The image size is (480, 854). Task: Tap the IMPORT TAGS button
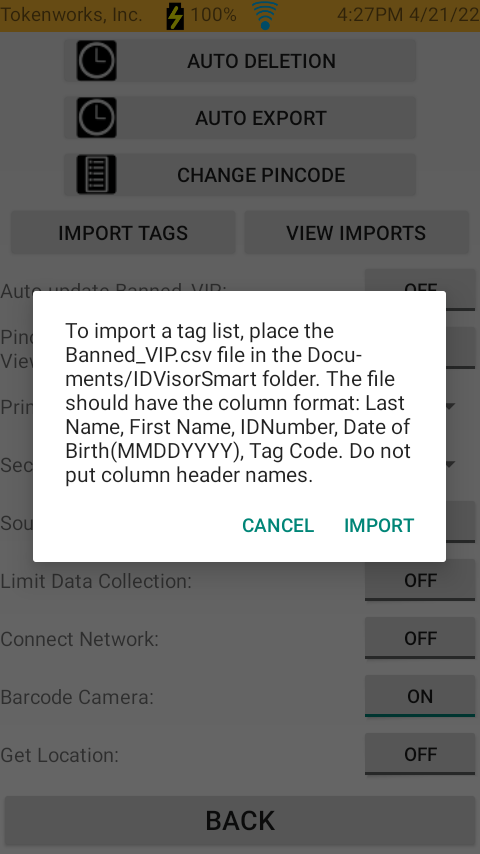[x=123, y=233]
